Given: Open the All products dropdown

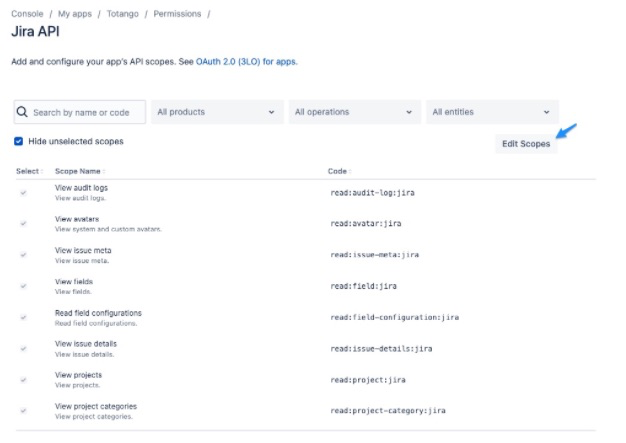Looking at the screenshot, I should click(x=217, y=112).
